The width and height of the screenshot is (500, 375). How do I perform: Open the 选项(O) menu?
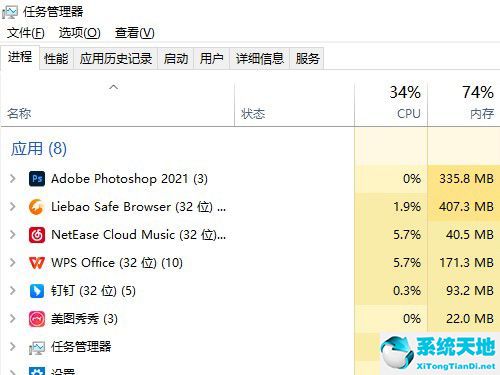tap(80, 33)
